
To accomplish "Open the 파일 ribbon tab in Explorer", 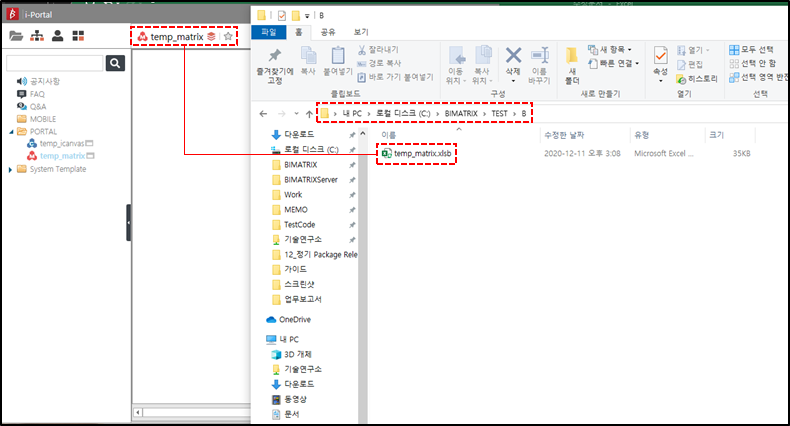I will (x=269, y=32).
